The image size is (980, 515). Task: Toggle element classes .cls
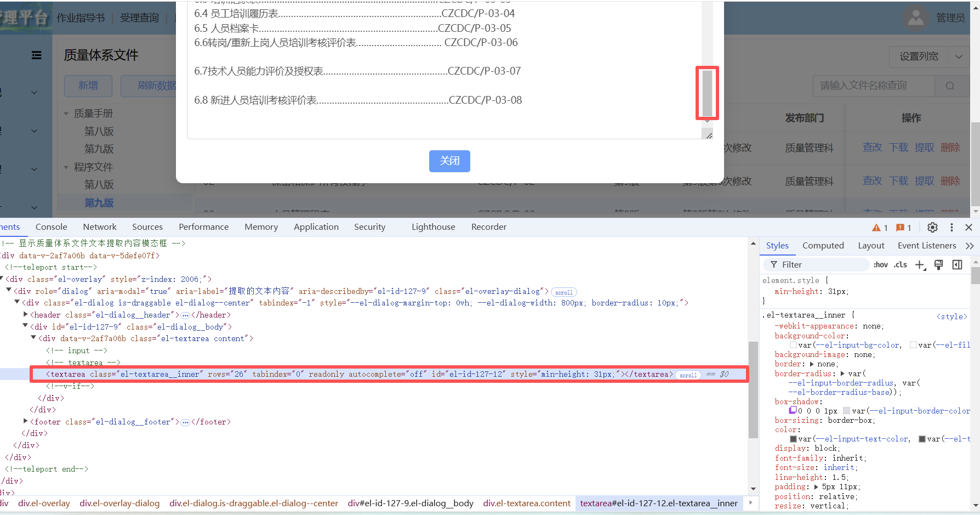[901, 264]
